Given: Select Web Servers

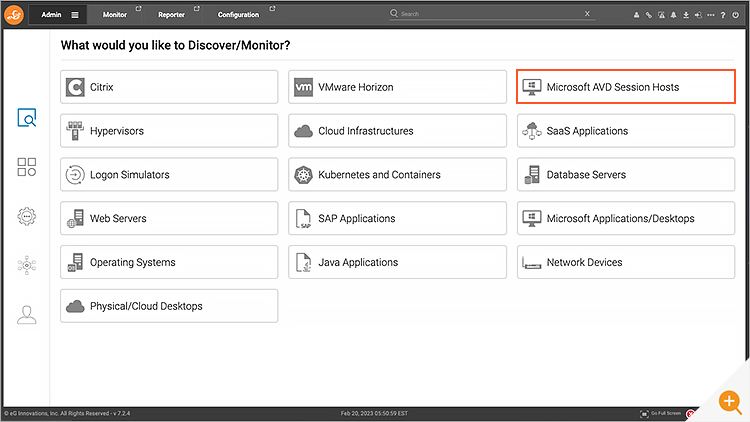Looking at the screenshot, I should [x=169, y=218].
